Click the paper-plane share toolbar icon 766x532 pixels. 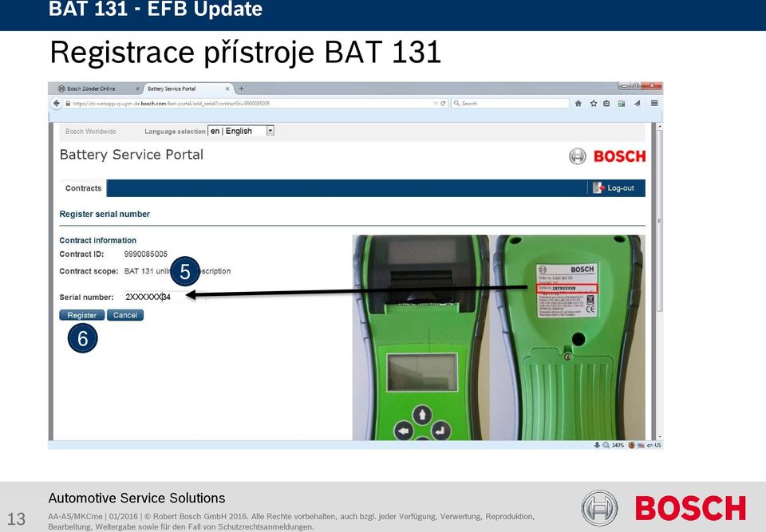tap(637, 103)
